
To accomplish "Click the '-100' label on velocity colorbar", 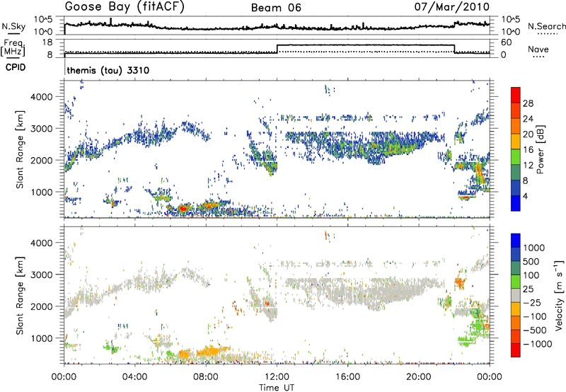I will point(535,316).
